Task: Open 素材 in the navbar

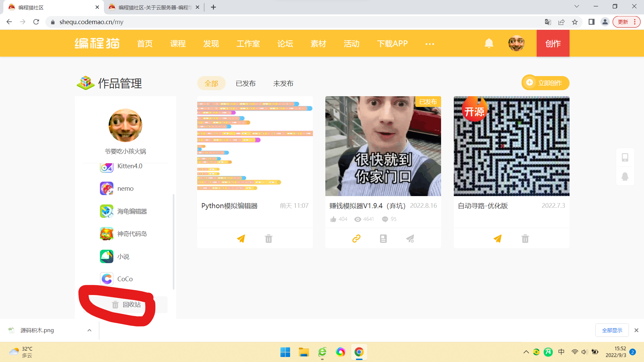Action: (x=318, y=44)
